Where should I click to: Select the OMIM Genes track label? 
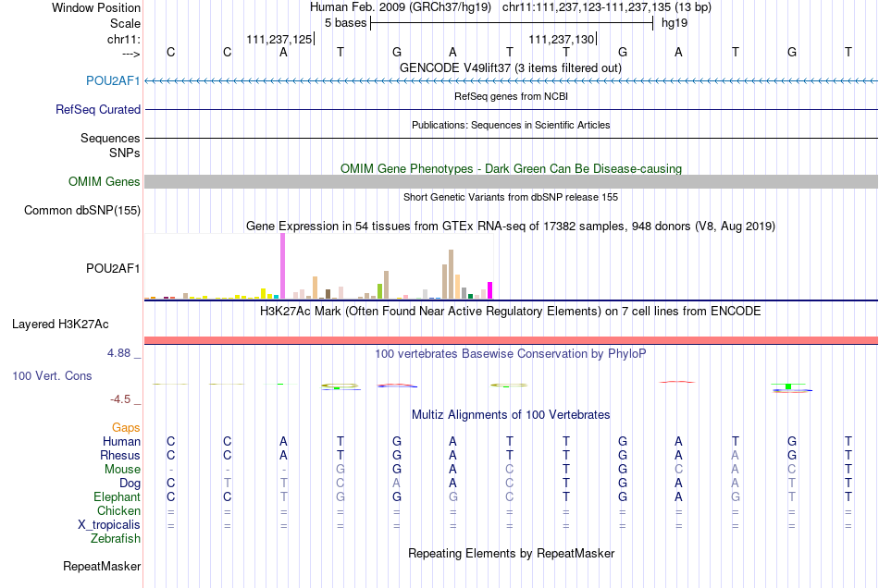coord(105,181)
